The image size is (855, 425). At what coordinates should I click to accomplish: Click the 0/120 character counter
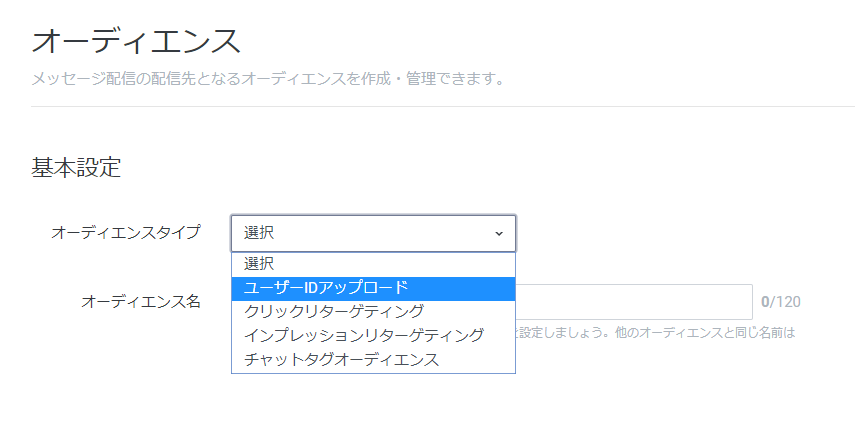781,302
